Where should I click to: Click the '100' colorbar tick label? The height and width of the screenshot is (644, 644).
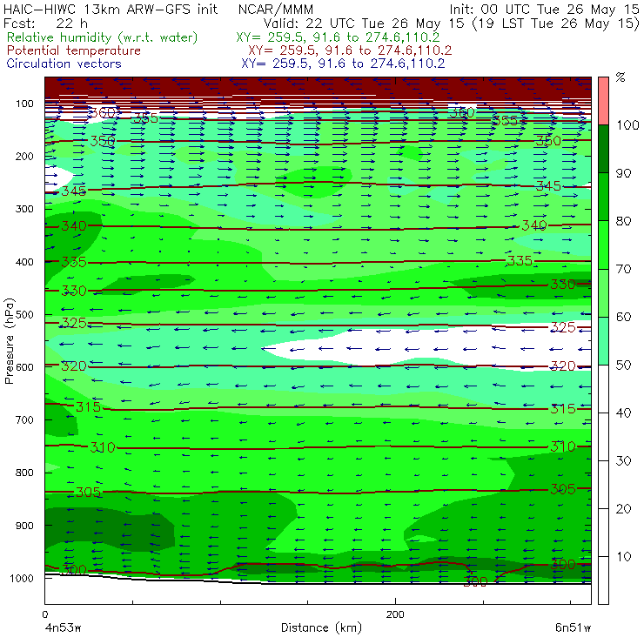tap(628, 124)
